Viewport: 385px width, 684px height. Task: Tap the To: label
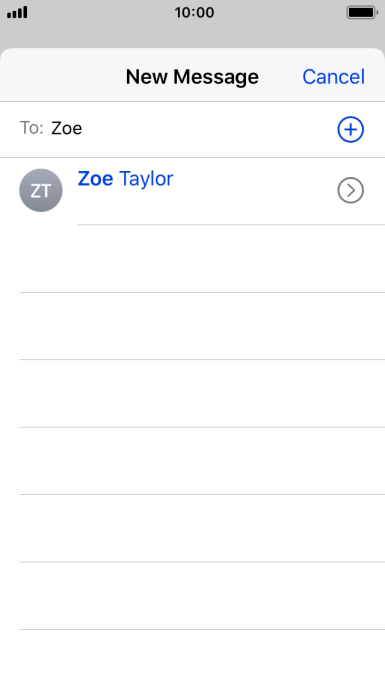pyautogui.click(x=32, y=128)
